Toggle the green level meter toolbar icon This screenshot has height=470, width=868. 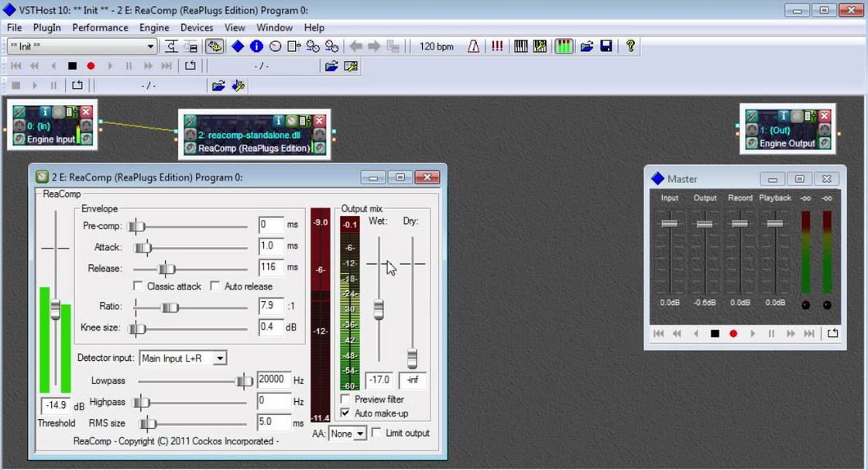[564, 46]
